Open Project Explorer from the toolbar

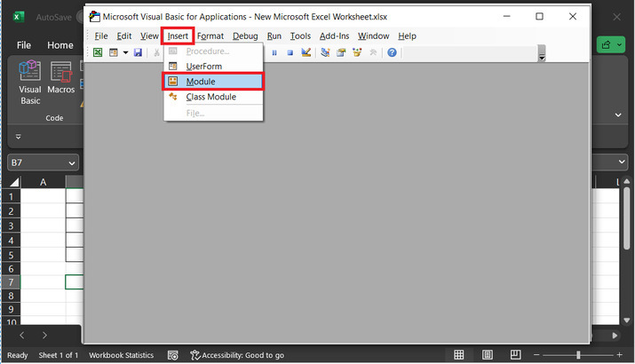(325, 52)
